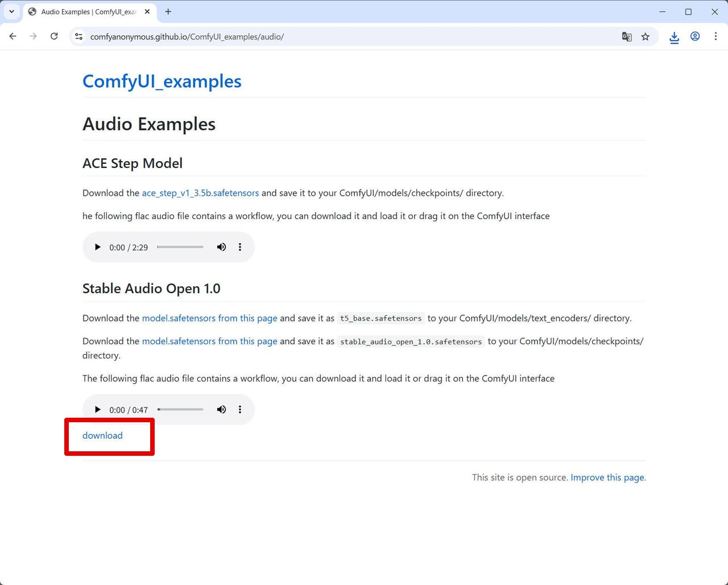Go back to the previous page
Viewport: 728px width, 585px height.
tap(13, 36)
